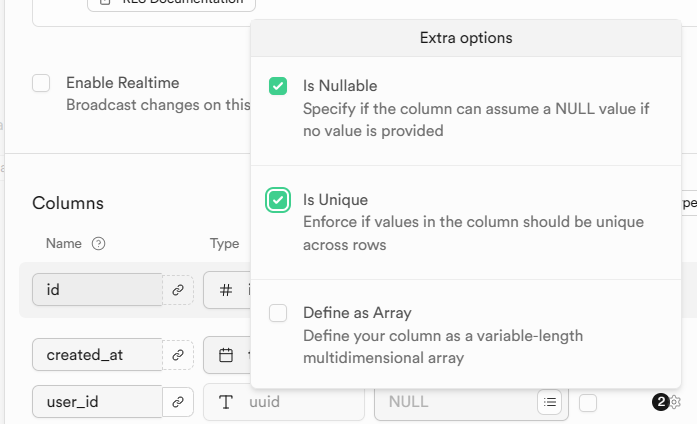Click the user_id default value NULL field
Image resolution: width=697 pixels, height=424 pixels.
coord(455,402)
